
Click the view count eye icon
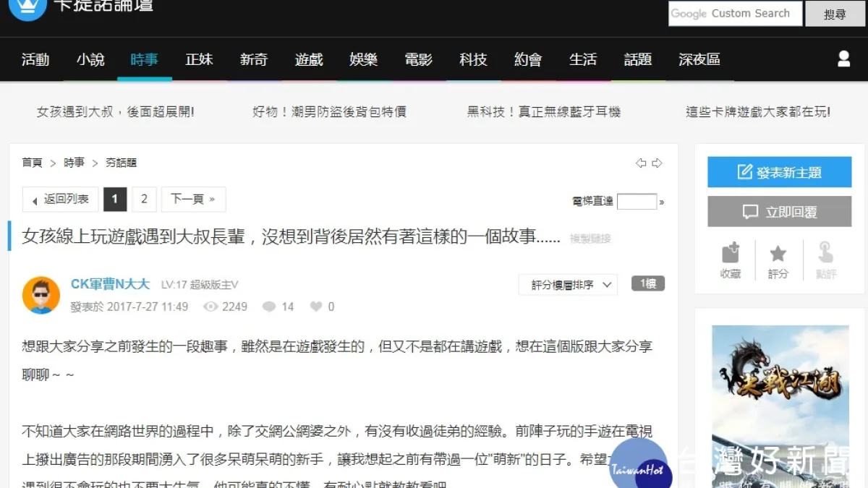click(210, 307)
